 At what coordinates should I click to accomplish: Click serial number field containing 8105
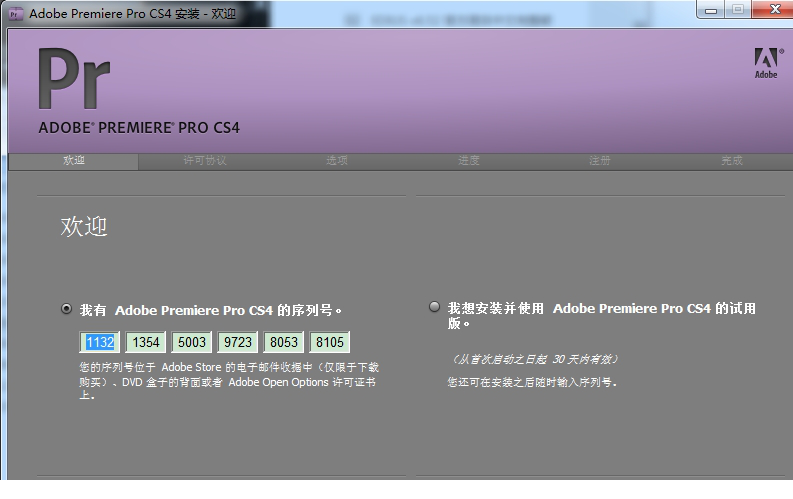click(x=330, y=342)
